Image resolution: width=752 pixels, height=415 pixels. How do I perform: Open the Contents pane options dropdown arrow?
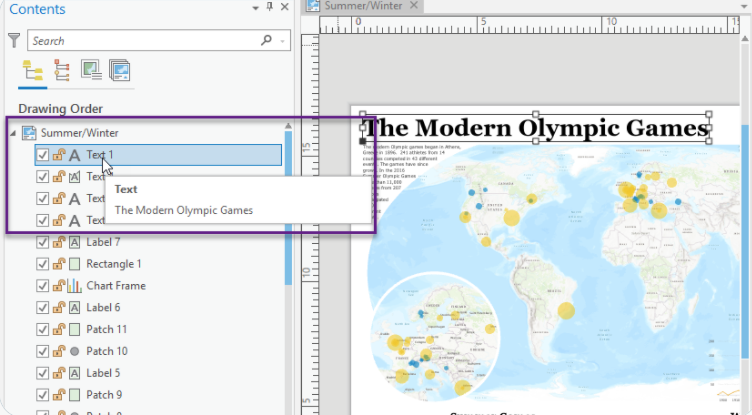tap(256, 8)
